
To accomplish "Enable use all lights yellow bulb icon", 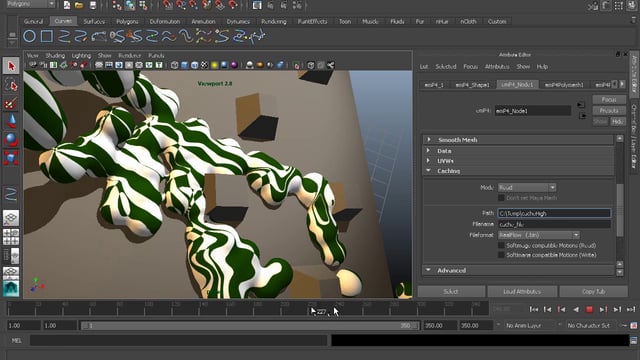I will tap(214, 65).
